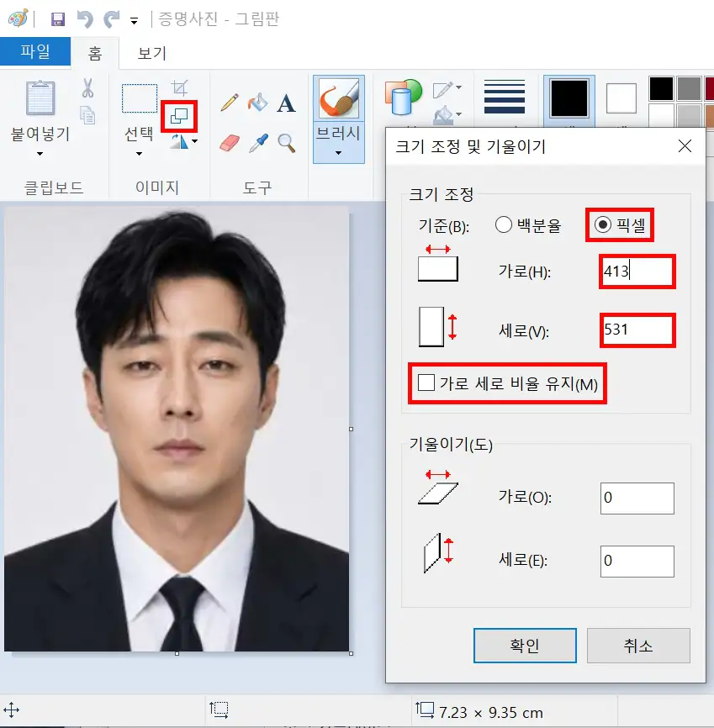Viewport: 714px width, 728px height.
Task: Click the 브러시 brush icon
Action: 339,98
